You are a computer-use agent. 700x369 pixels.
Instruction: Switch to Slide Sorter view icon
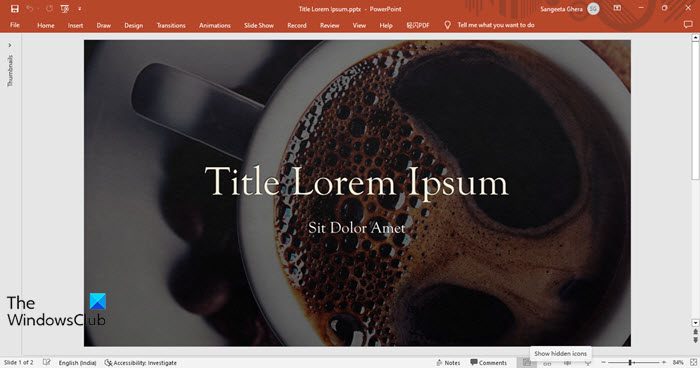(x=547, y=363)
